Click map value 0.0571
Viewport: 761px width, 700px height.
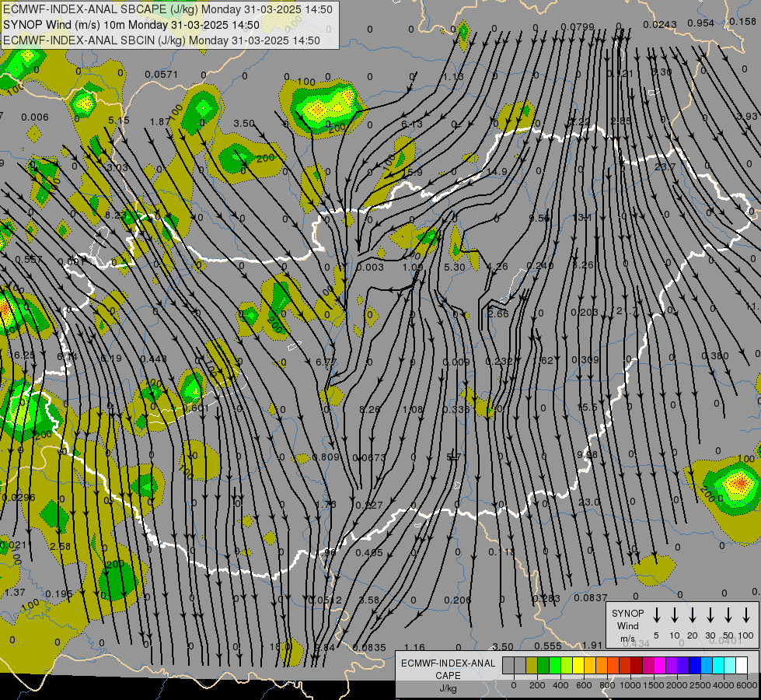click(x=161, y=75)
